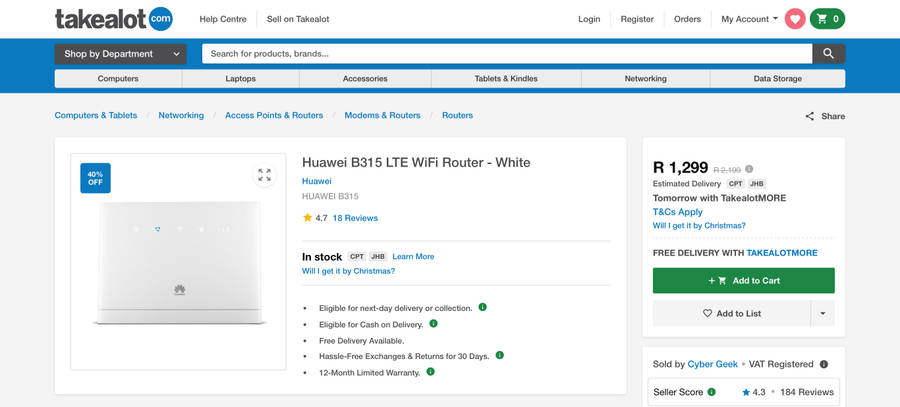
Task: Expand product image with fullscreen icon
Action: (264, 176)
